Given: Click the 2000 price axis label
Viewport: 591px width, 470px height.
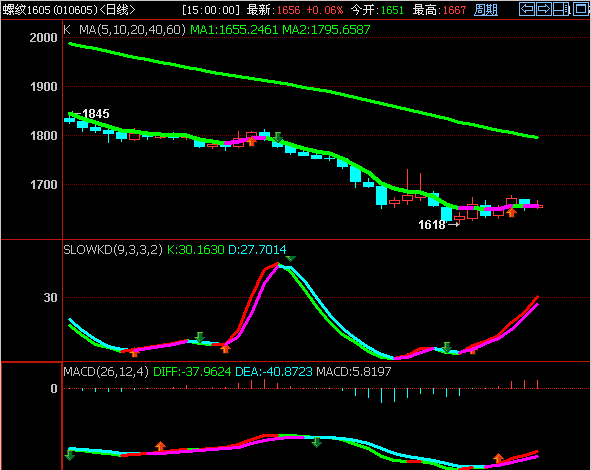Looking at the screenshot, I should click(43, 37).
